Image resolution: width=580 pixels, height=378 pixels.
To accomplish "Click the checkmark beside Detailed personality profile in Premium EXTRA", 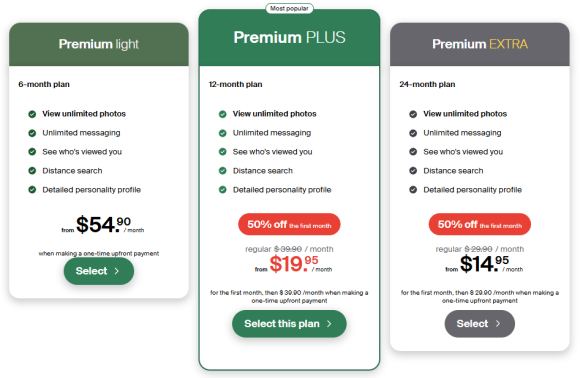I will pos(413,190).
